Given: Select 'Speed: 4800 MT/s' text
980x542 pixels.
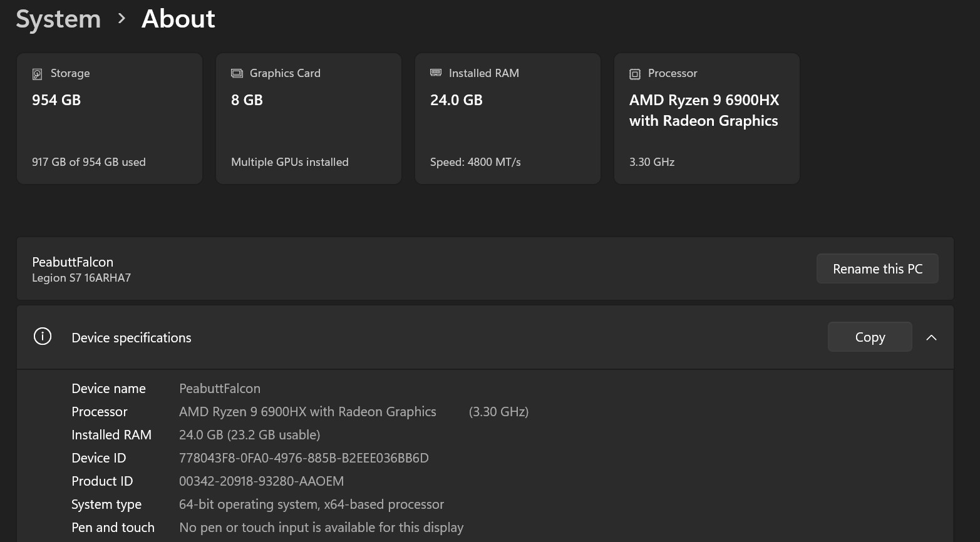Looking at the screenshot, I should 475,162.
